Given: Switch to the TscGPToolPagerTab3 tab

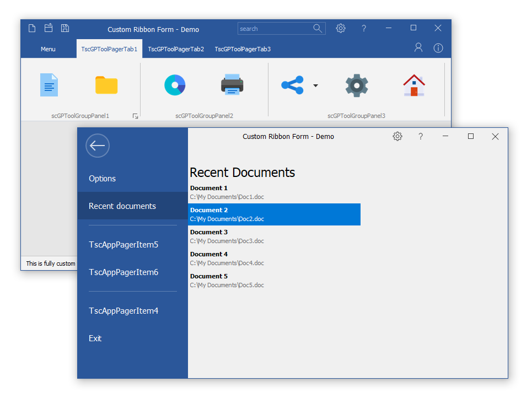Looking at the screenshot, I should (243, 49).
